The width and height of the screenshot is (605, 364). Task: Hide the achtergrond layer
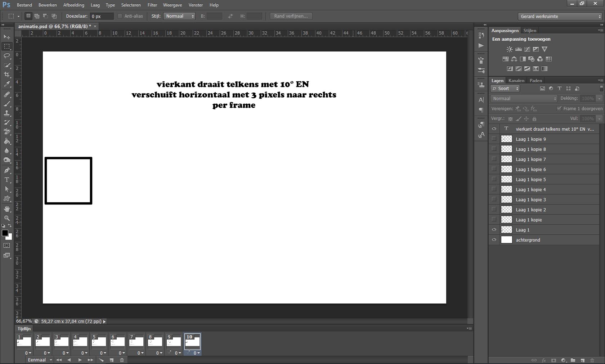coord(494,240)
